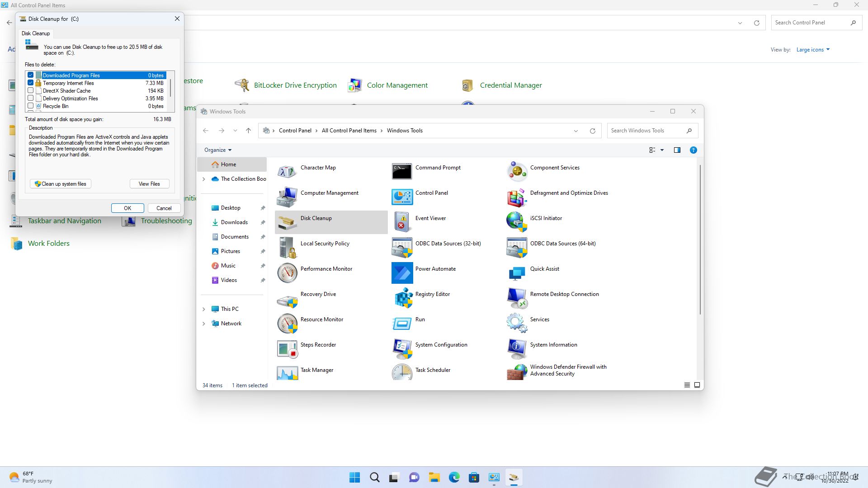The image size is (868, 488).
Task: Click the Search Windows Tools field
Action: point(646,131)
